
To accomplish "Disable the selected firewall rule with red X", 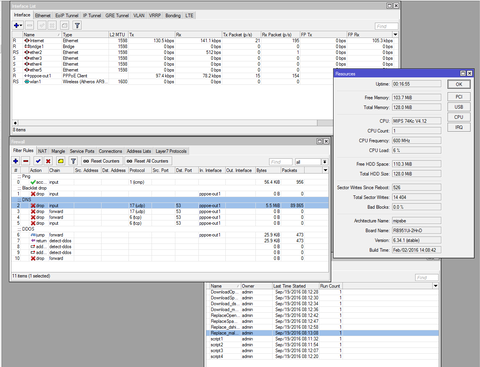I will [x=48, y=161].
